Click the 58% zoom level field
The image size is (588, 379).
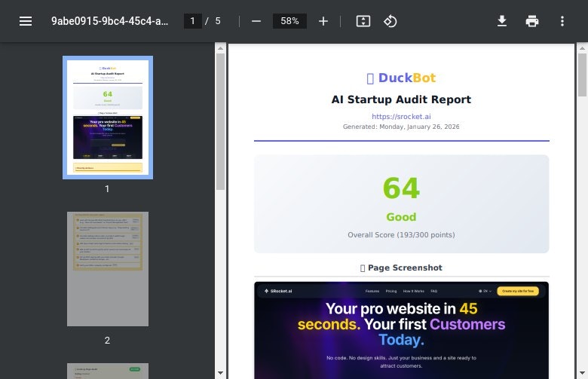click(x=289, y=21)
